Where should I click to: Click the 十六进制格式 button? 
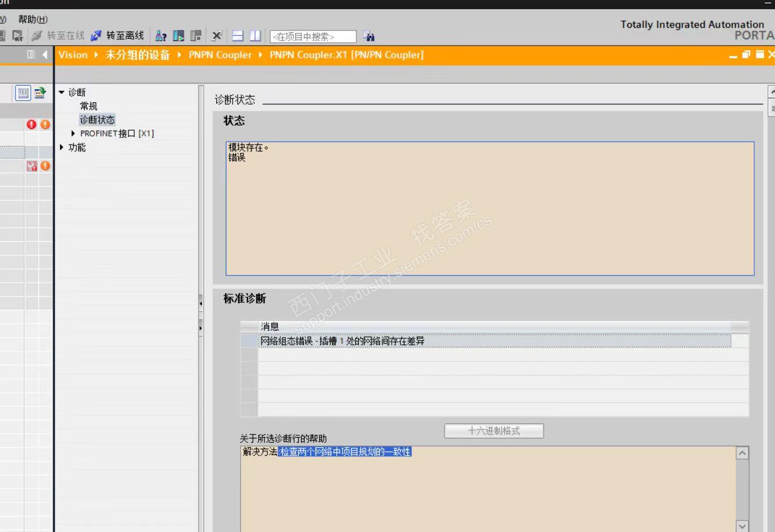point(494,431)
